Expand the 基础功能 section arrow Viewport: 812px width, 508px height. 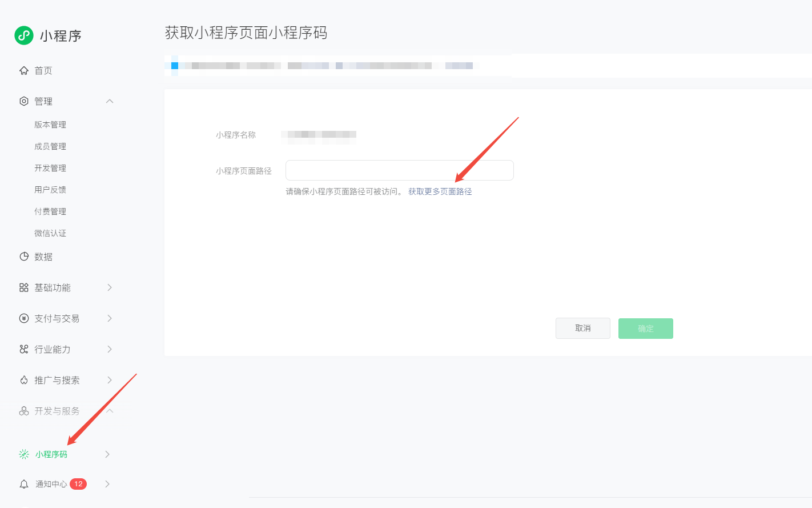click(x=110, y=287)
